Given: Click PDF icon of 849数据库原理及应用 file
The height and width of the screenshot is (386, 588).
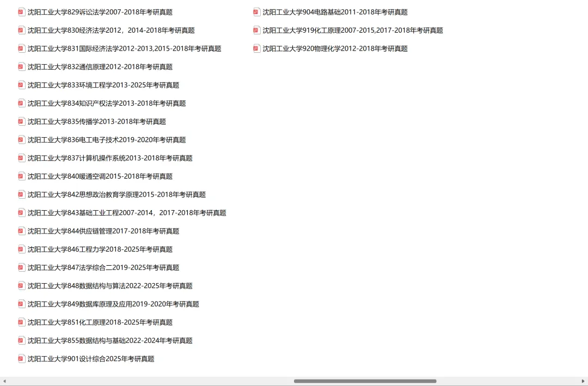Looking at the screenshot, I should point(22,304).
